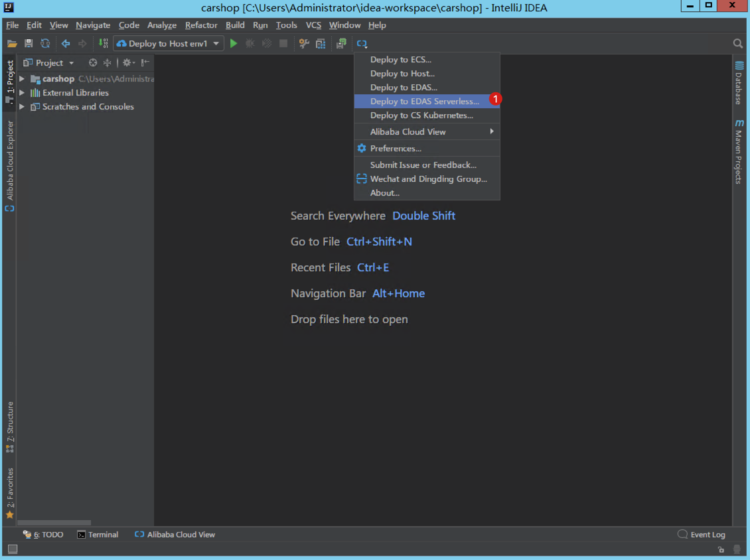
Task: Expand the External Libraries node
Action: coord(21,93)
